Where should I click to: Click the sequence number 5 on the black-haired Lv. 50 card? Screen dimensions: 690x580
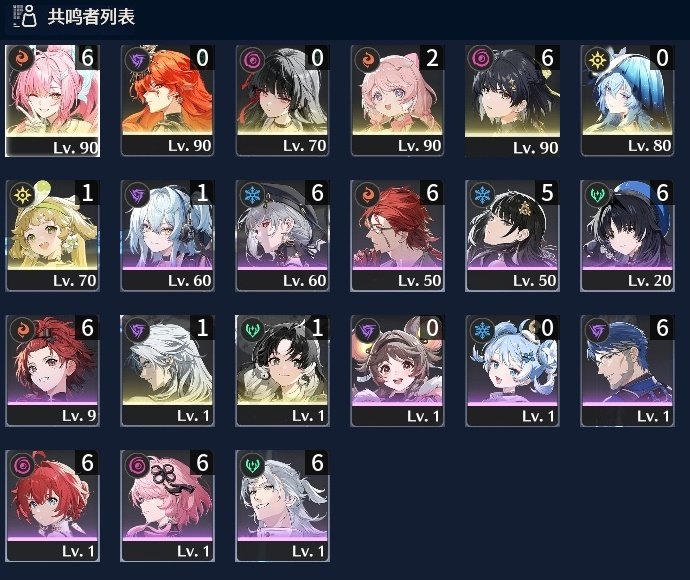pyautogui.click(x=547, y=192)
